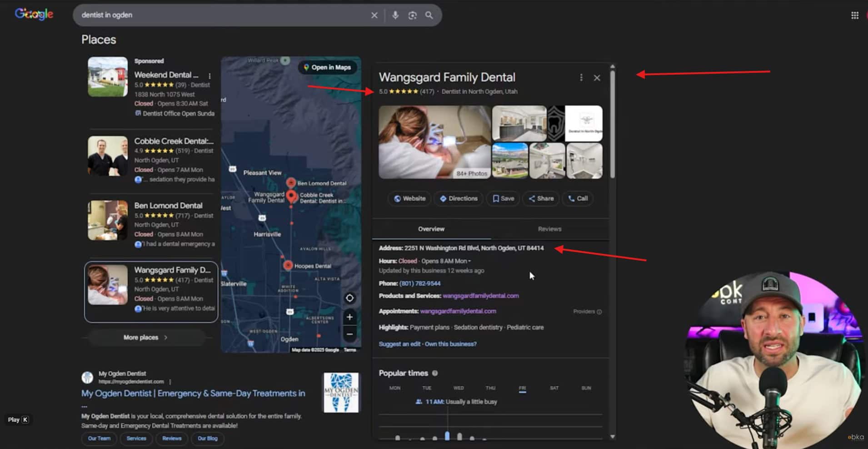This screenshot has height=449, width=868.
Task: Call Wangsgard Family Dental
Action: (x=577, y=198)
